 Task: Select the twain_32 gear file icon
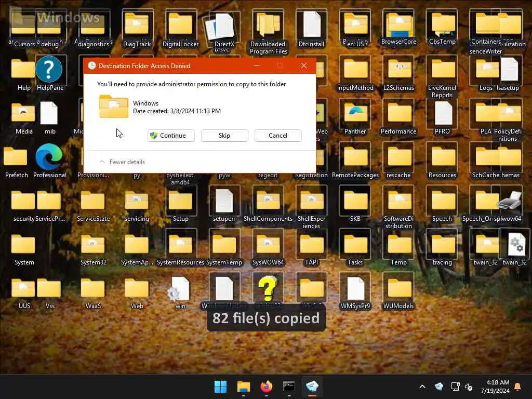pos(516,244)
